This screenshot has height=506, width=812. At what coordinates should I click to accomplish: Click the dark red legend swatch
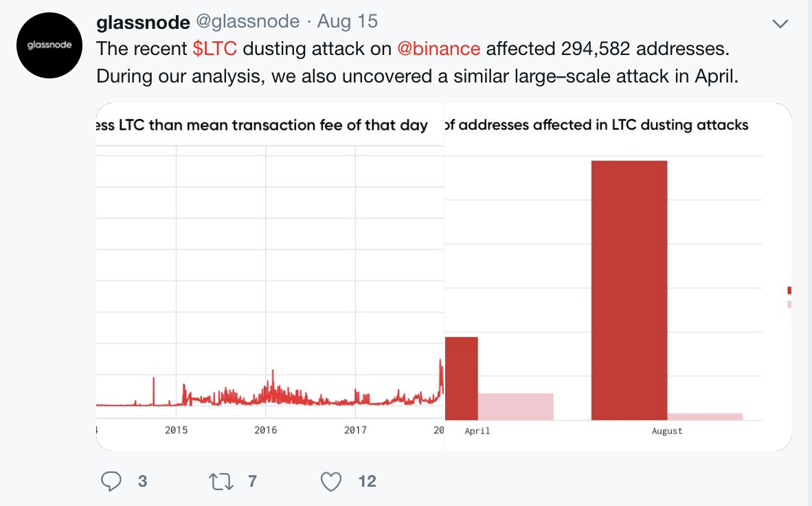[789, 290]
